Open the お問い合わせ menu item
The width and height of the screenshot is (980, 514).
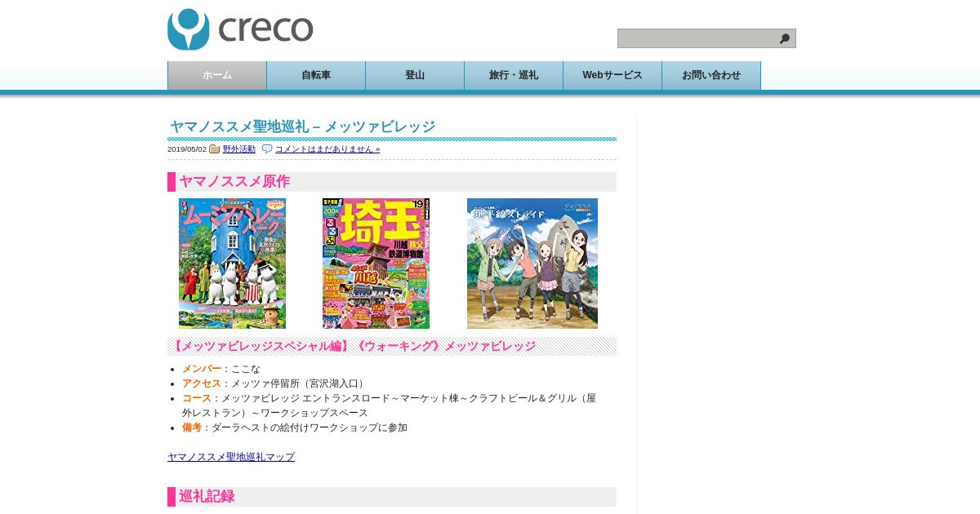[711, 75]
